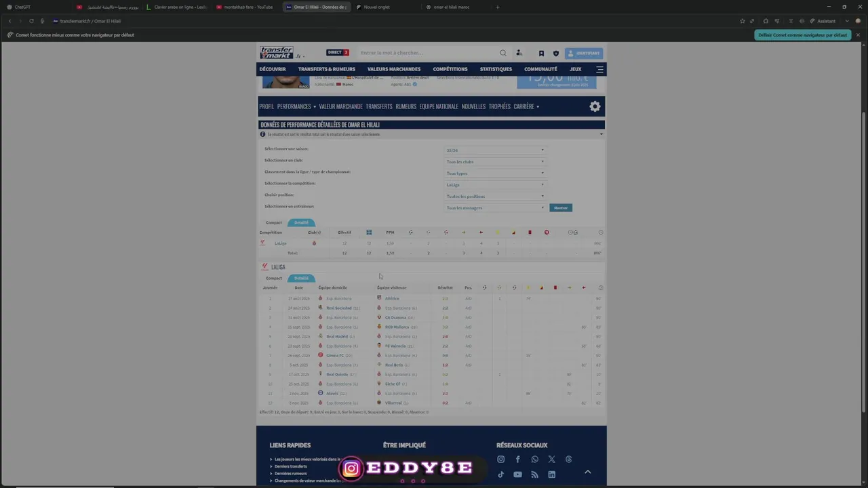This screenshot has height=488, width=868.
Task: Open the hamburger menu in navigation bar
Action: pyautogui.click(x=599, y=69)
